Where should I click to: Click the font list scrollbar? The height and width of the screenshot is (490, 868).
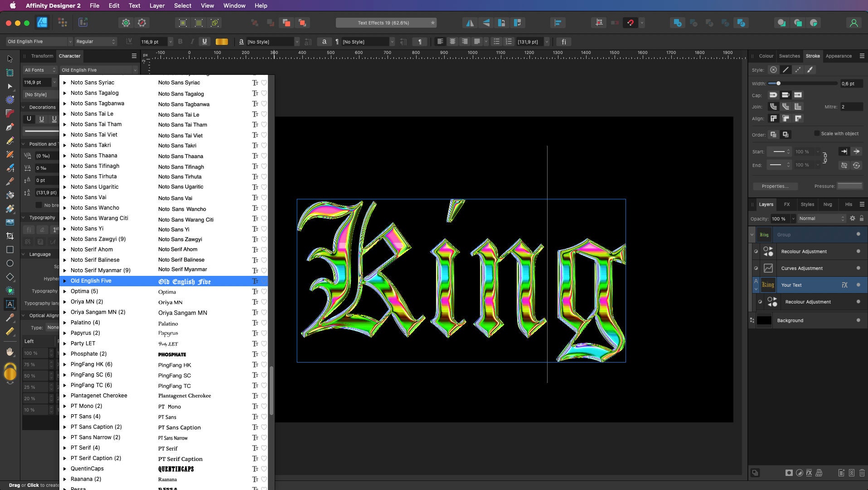tap(272, 390)
